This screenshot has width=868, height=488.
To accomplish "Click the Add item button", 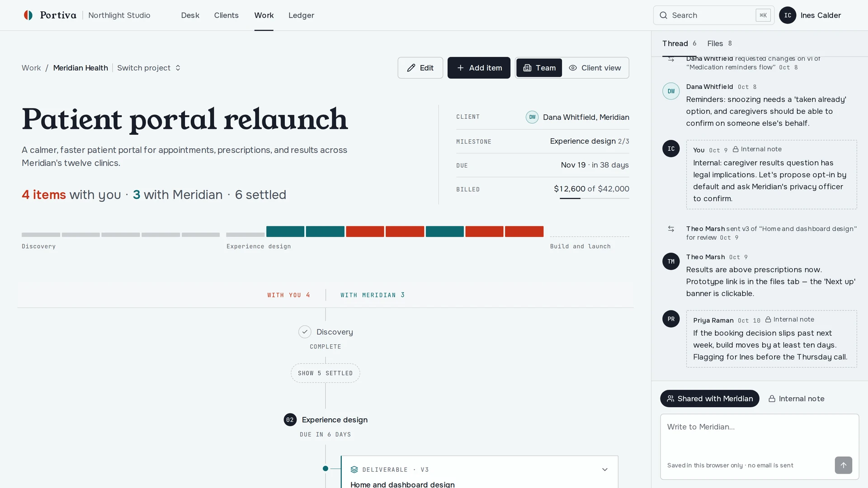I will point(479,68).
